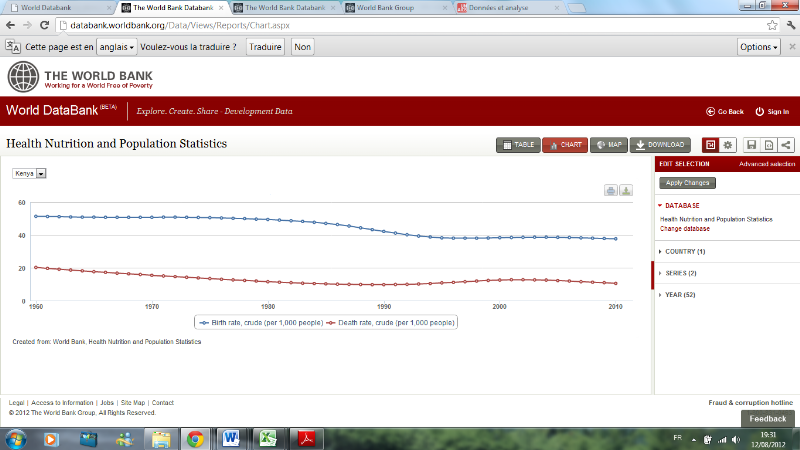Bookmark this page with the star icon
This screenshot has height=450, width=800.
(x=772, y=25)
